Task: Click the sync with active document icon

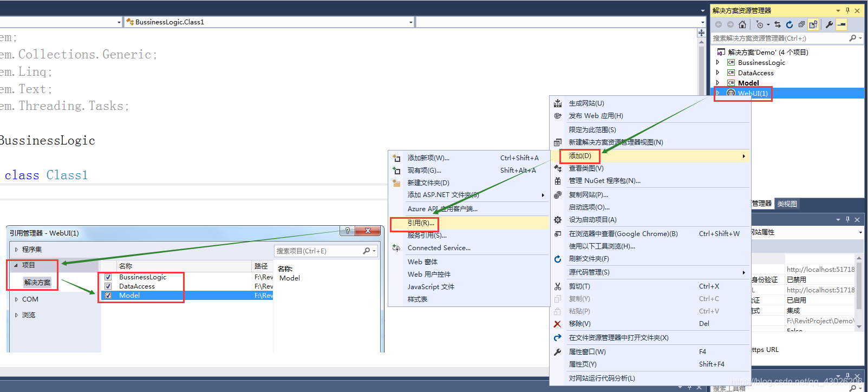Action: pyautogui.click(x=778, y=24)
